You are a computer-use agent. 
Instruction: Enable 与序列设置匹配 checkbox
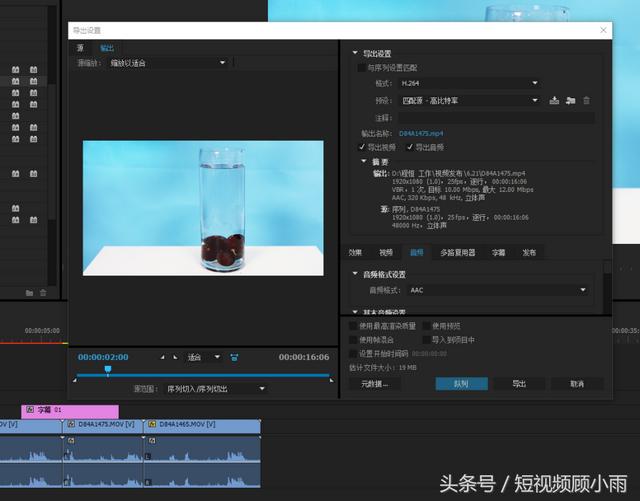[x=362, y=67]
